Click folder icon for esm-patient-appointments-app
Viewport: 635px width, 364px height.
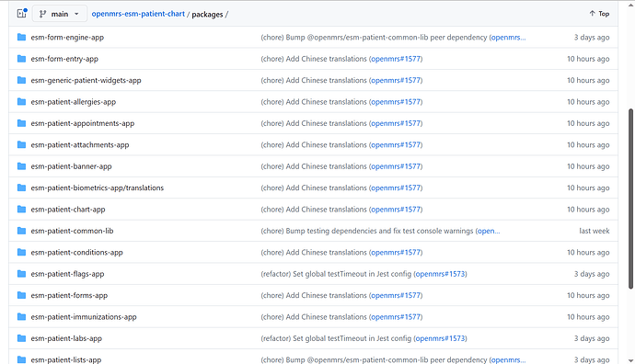point(21,123)
